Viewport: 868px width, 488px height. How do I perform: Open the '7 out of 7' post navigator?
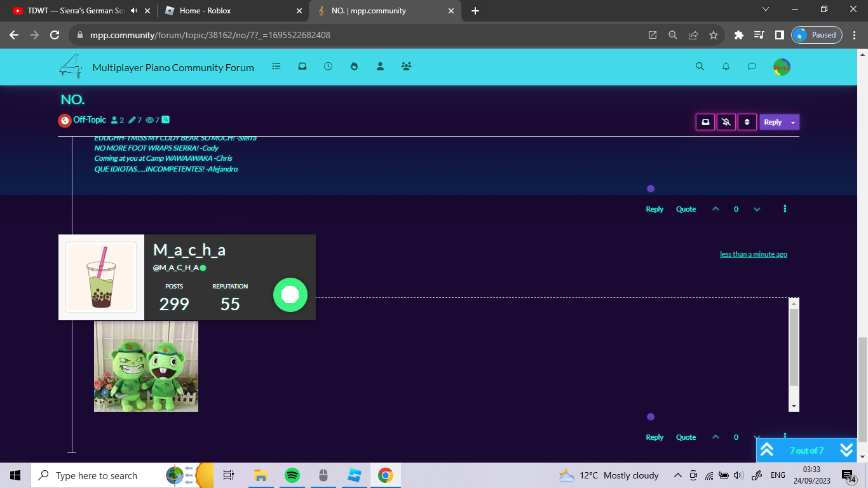coord(806,451)
